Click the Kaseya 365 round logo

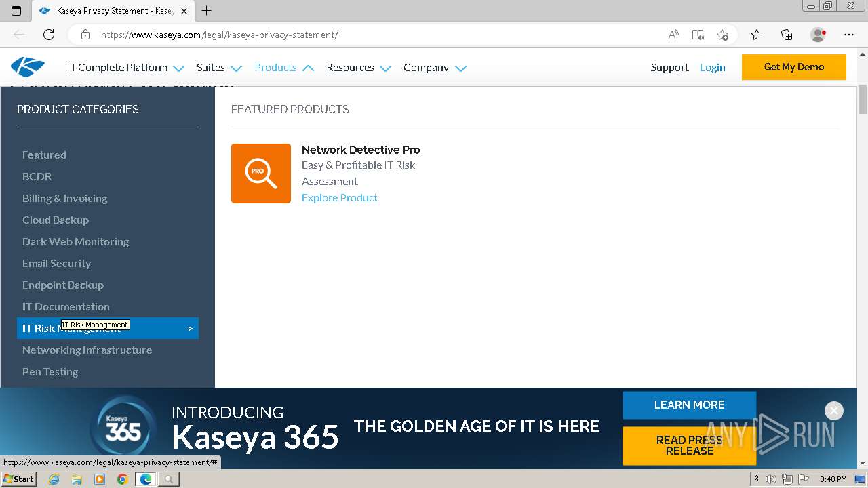click(x=123, y=428)
